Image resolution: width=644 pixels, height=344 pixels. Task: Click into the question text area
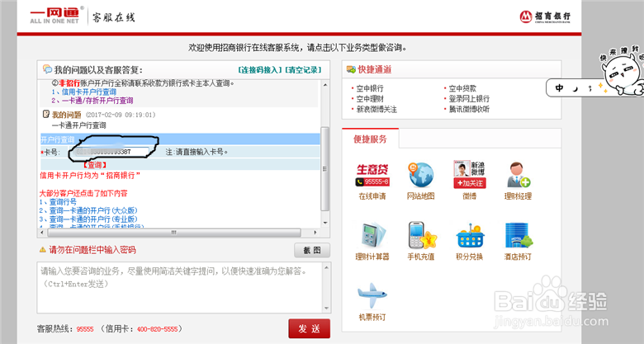(x=180, y=287)
